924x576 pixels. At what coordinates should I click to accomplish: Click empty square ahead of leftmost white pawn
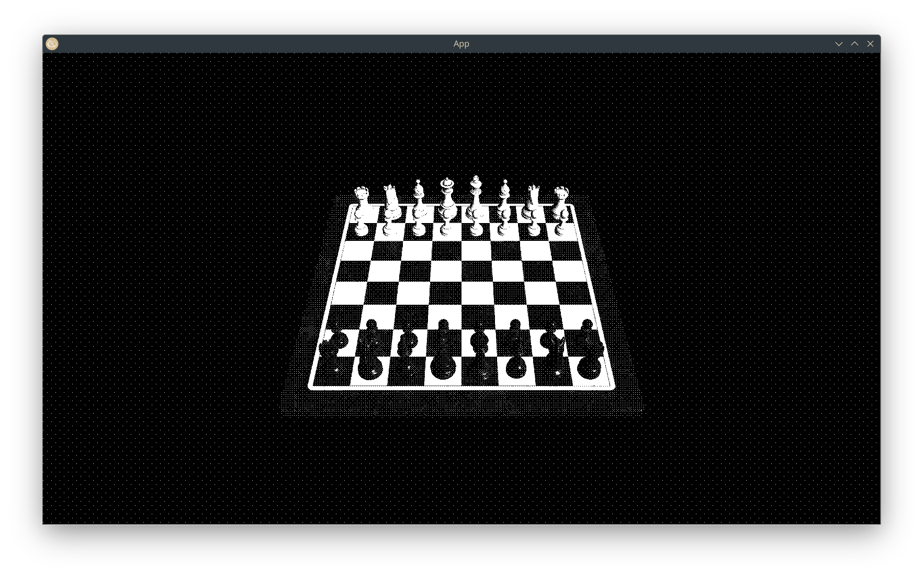[x=357, y=250]
